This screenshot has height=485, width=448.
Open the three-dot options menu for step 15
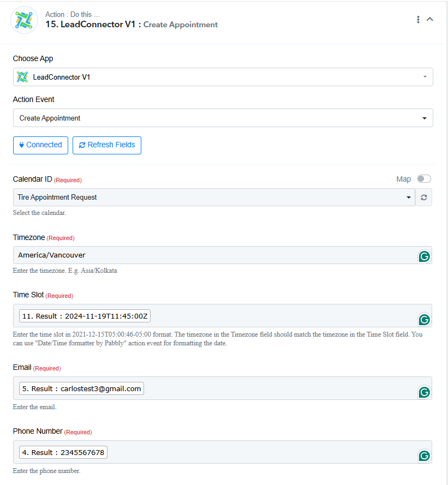click(418, 20)
